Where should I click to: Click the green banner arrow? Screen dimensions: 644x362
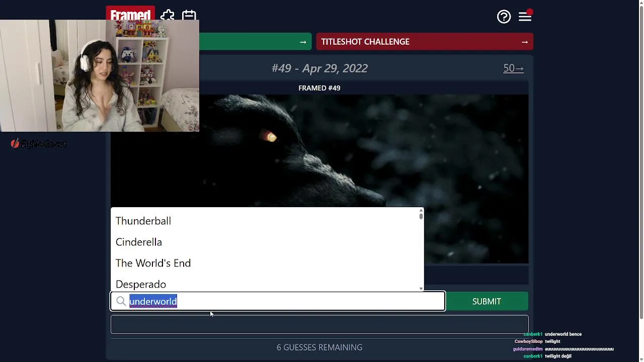[x=303, y=42]
